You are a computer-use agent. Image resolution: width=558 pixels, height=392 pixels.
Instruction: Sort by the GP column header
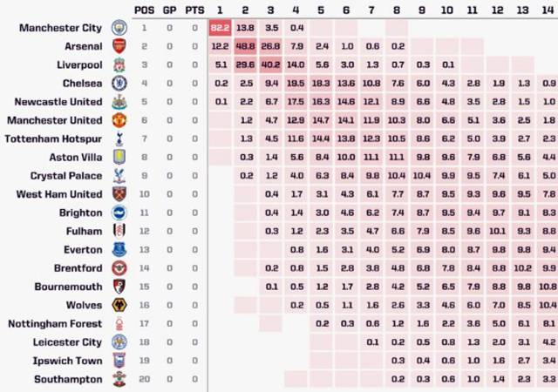point(168,10)
